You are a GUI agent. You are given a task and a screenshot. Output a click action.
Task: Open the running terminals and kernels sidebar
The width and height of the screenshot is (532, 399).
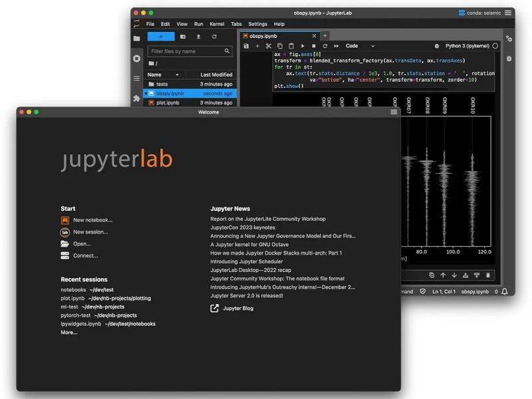tap(137, 59)
